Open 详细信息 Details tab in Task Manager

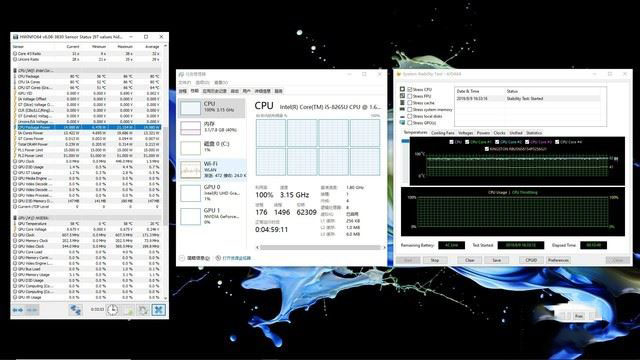[262, 91]
